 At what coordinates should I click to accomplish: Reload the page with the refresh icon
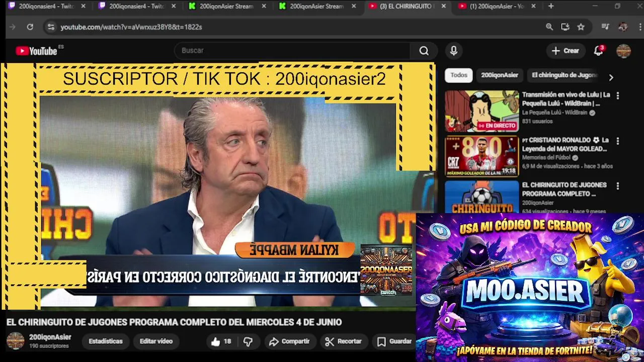[30, 27]
